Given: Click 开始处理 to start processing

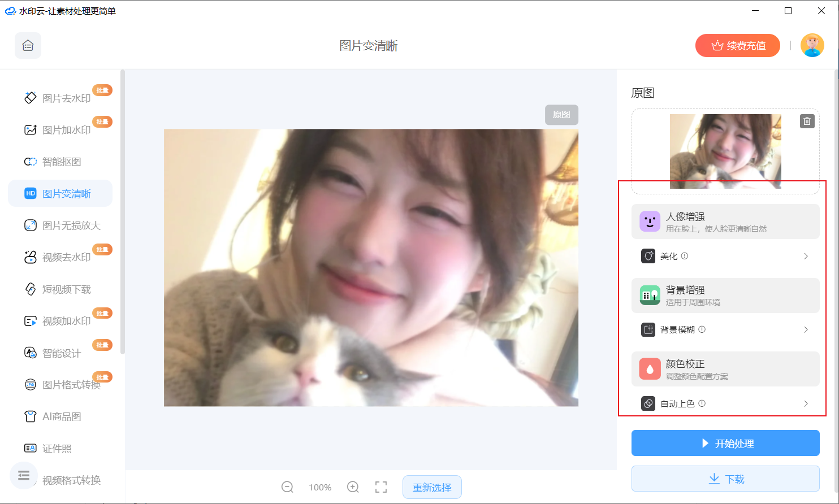Looking at the screenshot, I should click(x=725, y=443).
